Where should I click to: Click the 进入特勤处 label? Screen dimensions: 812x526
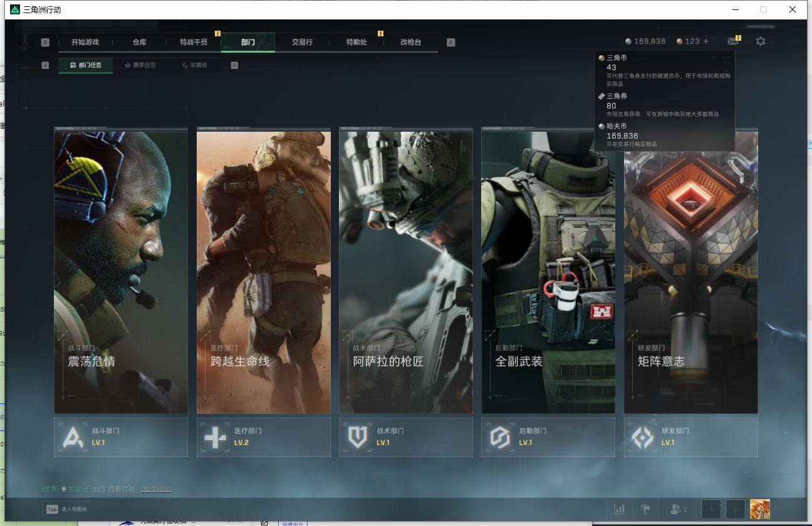(x=75, y=510)
